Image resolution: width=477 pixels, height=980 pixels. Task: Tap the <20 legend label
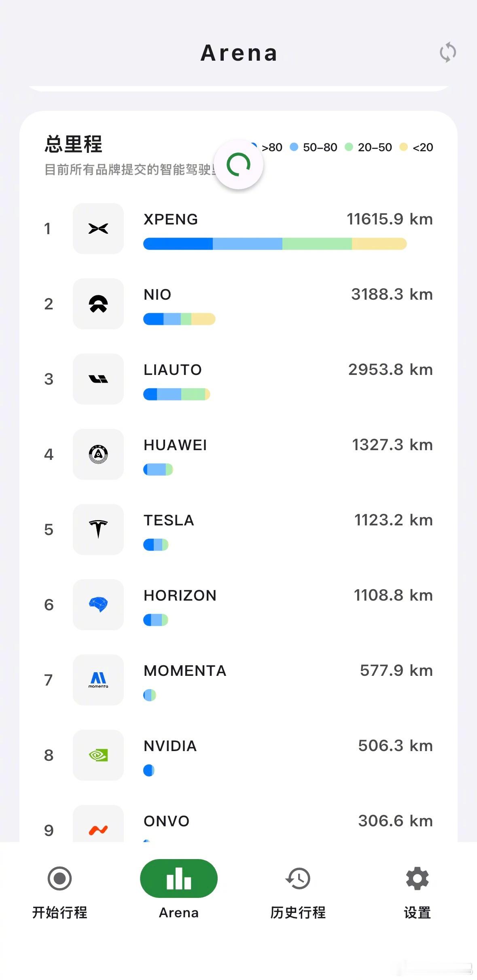click(422, 147)
